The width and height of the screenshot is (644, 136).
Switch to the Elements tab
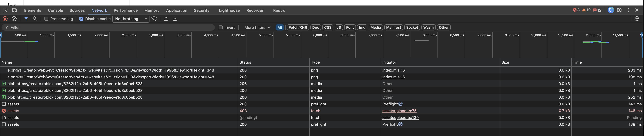click(x=33, y=10)
